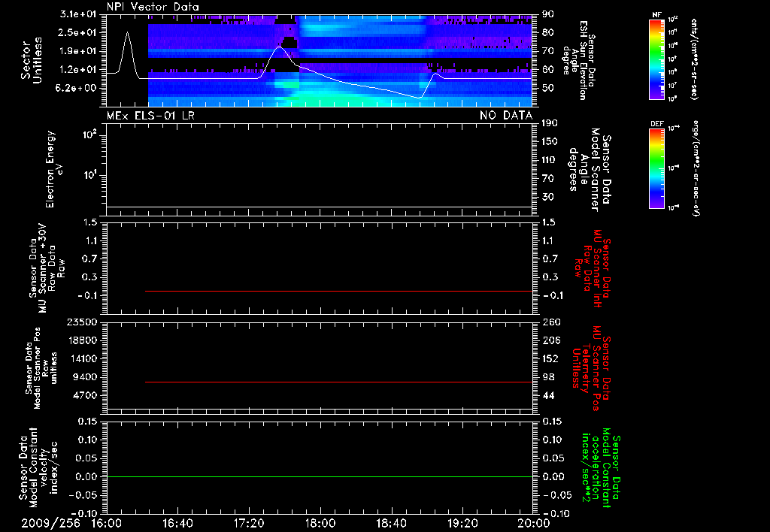Click the '17:20' time axis label
This screenshot has width=770, height=532.
[x=249, y=523]
